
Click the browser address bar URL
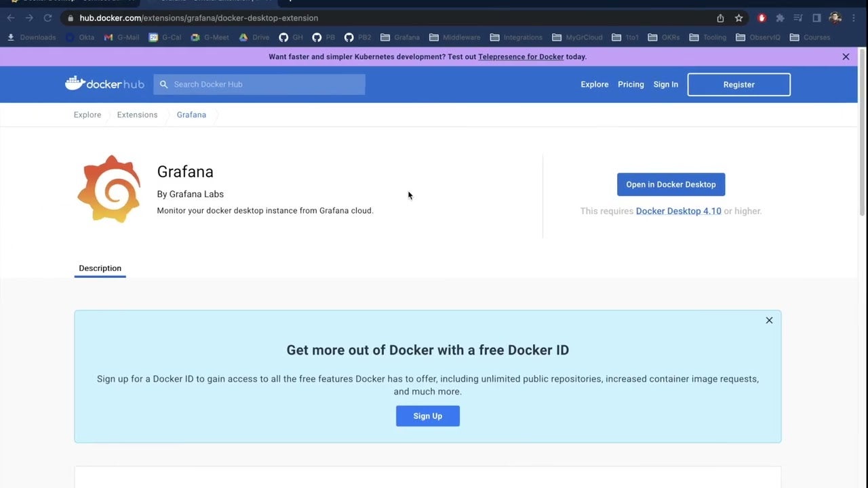pos(199,18)
